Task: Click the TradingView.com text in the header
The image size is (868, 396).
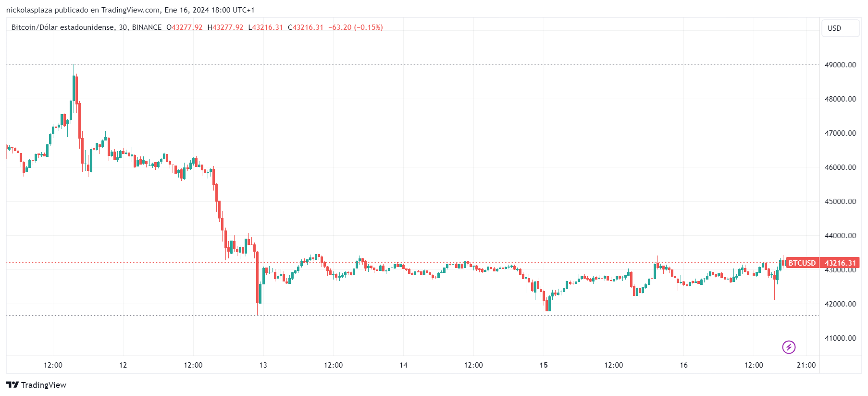Action: click(x=131, y=10)
